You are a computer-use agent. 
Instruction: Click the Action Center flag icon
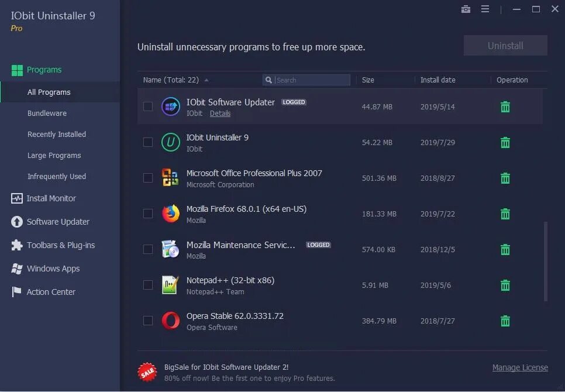[x=16, y=292]
